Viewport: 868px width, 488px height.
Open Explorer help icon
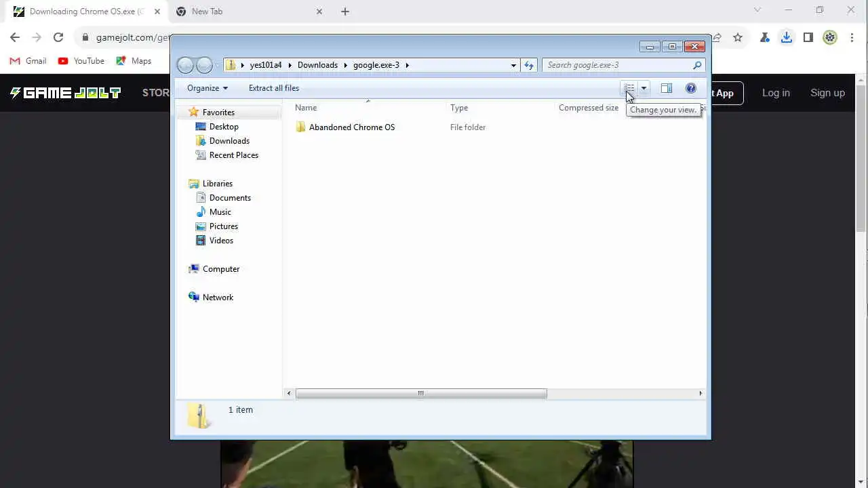coord(691,88)
